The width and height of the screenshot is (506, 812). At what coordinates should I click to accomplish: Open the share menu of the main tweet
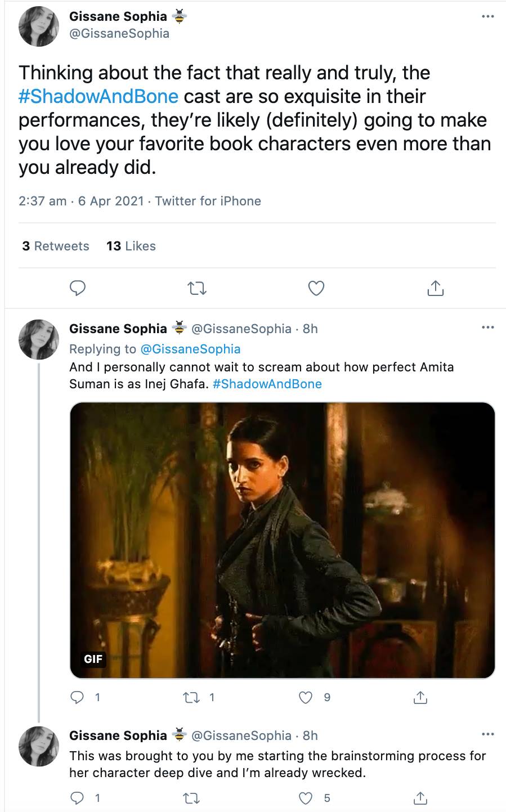(x=435, y=288)
